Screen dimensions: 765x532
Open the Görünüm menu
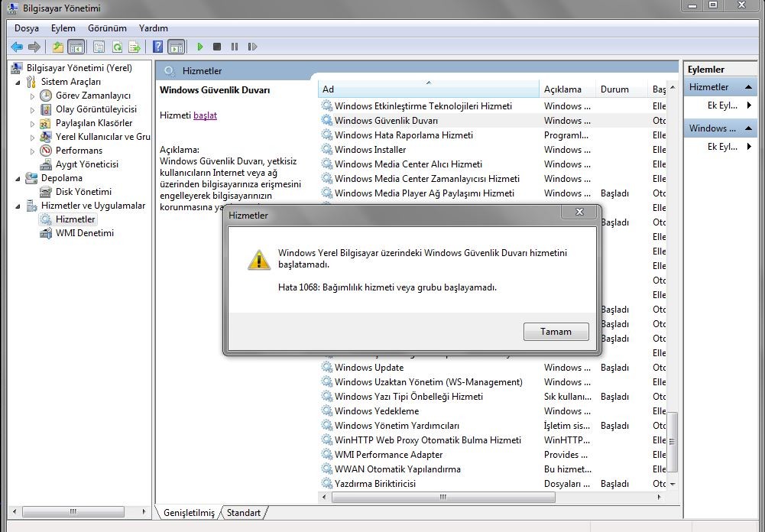click(107, 28)
